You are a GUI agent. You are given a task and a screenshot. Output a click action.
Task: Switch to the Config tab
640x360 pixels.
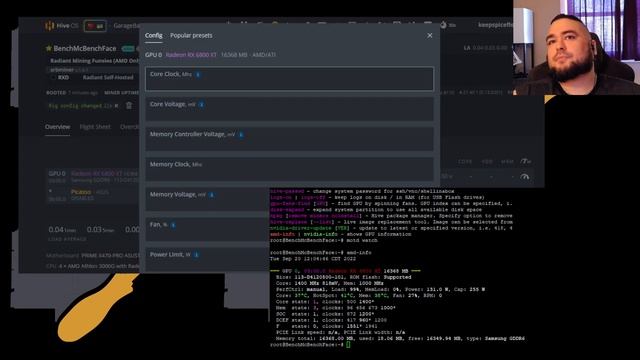click(x=153, y=36)
